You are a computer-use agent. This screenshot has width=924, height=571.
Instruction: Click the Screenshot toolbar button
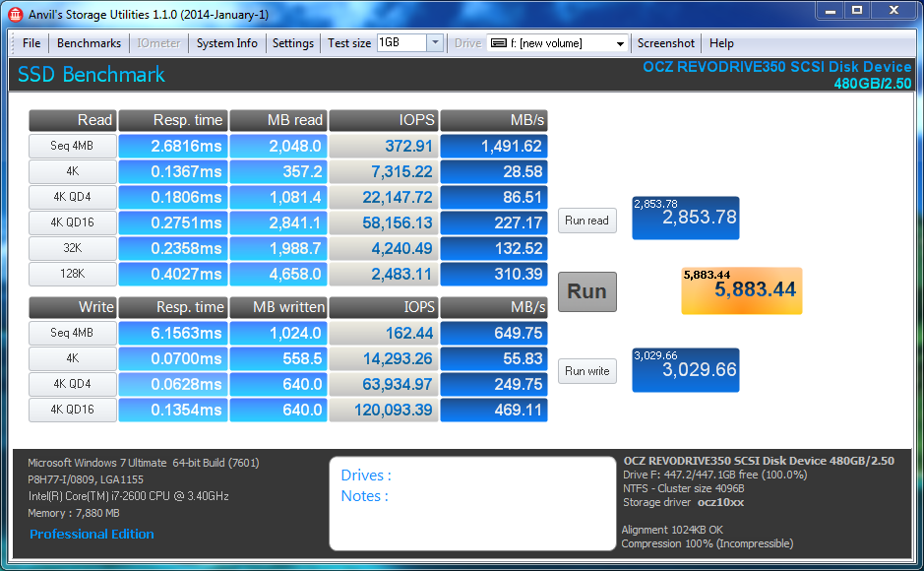coord(666,43)
